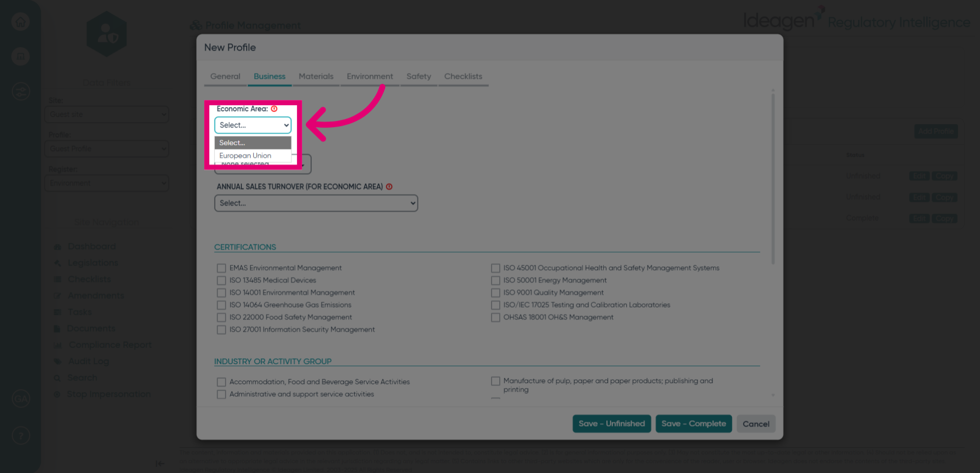Check EMAS Environmental Management
The image size is (980, 473).
coord(221,268)
